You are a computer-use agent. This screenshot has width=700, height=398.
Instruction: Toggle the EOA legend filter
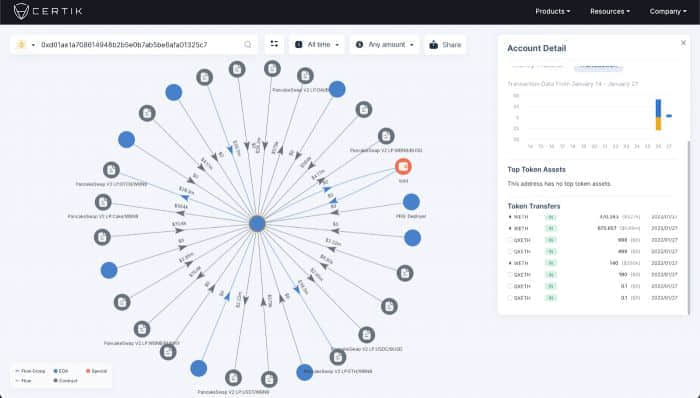(x=61, y=371)
